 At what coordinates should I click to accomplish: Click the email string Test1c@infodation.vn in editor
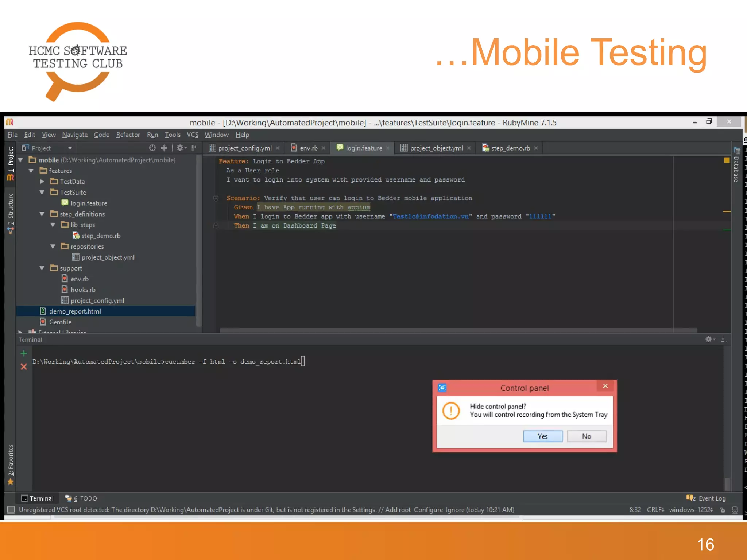pyautogui.click(x=430, y=216)
